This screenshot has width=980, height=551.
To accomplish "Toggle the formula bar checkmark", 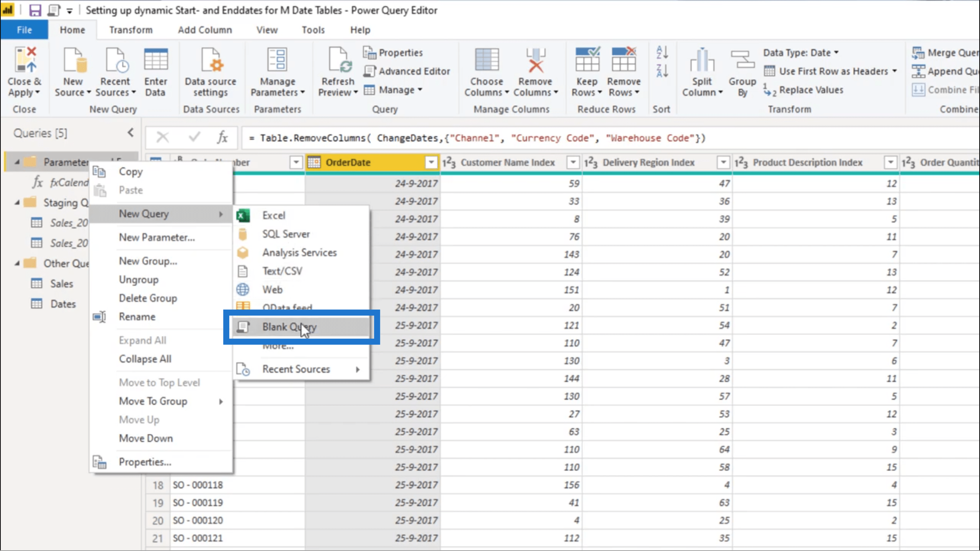I will coord(194,137).
